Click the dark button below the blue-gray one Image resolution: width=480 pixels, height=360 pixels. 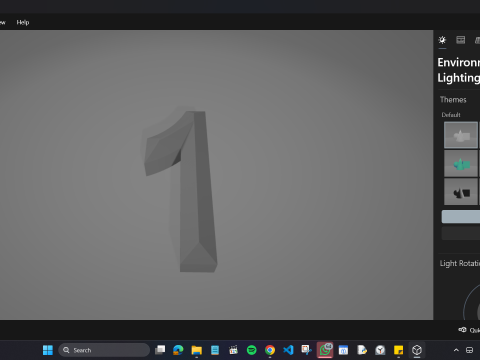461,233
